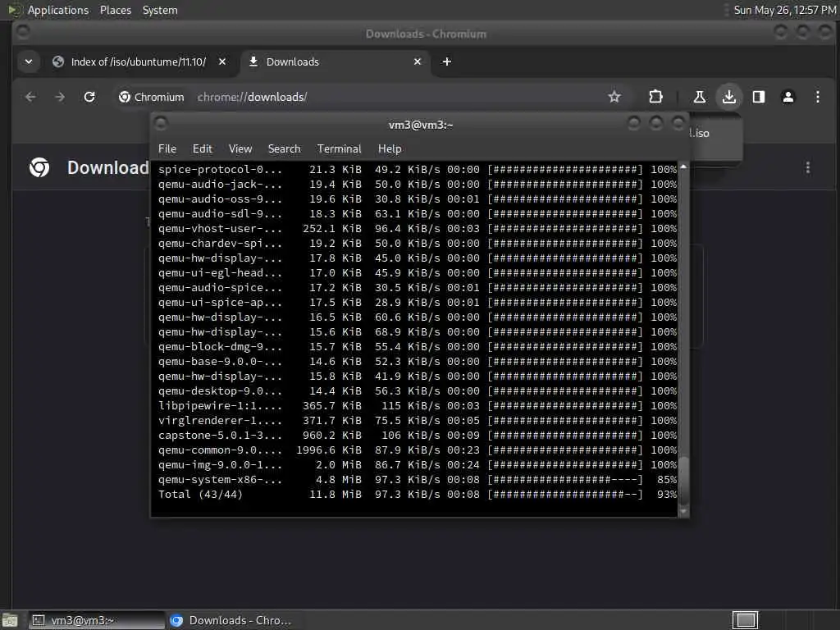Image resolution: width=840 pixels, height=630 pixels.
Task: Switch to vm3@vm3:~ taskbar entry
Action: click(97, 620)
